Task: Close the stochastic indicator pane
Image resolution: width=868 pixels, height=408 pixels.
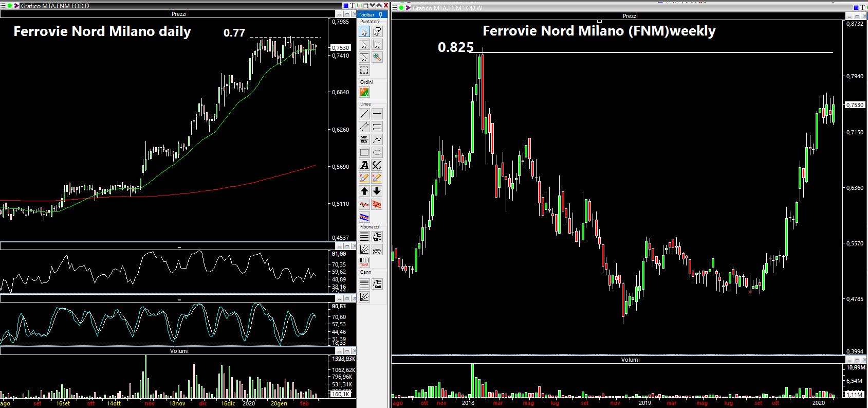Action: point(355,298)
